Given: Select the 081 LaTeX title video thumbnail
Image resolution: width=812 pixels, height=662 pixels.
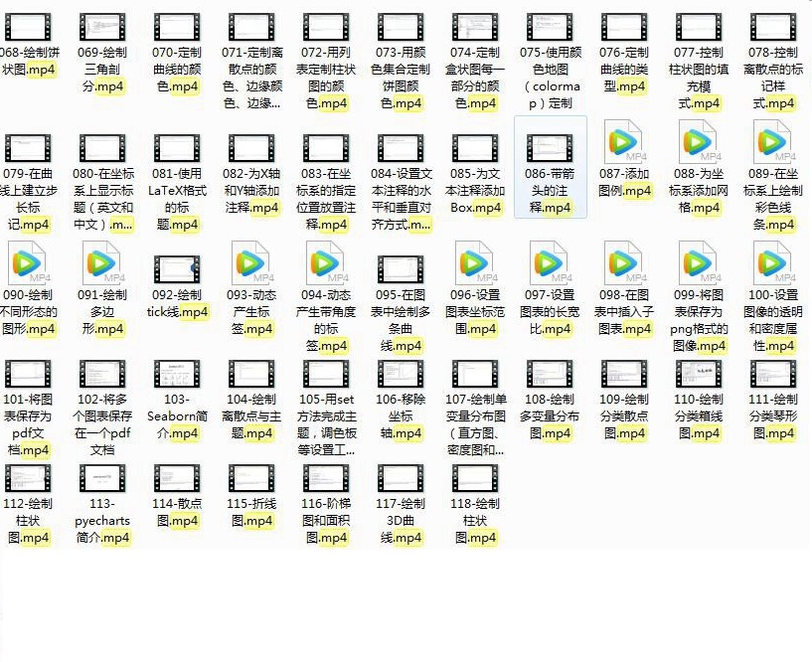Looking at the screenshot, I should point(177,148).
